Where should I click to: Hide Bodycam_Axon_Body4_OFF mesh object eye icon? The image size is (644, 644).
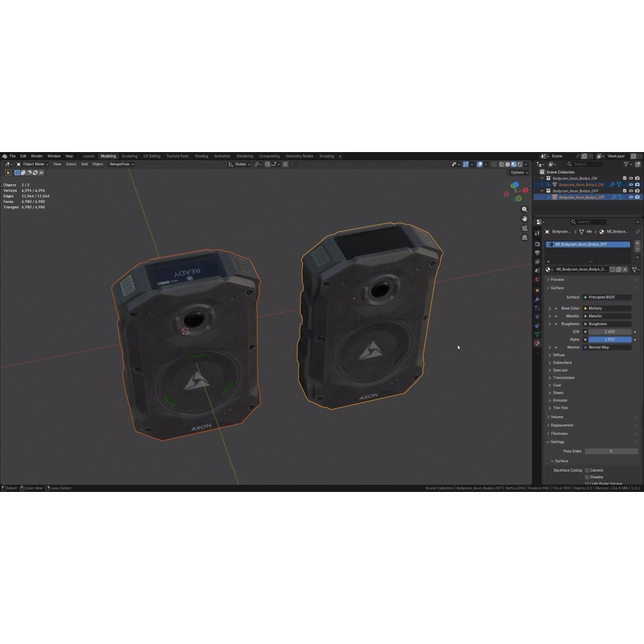tap(631, 197)
